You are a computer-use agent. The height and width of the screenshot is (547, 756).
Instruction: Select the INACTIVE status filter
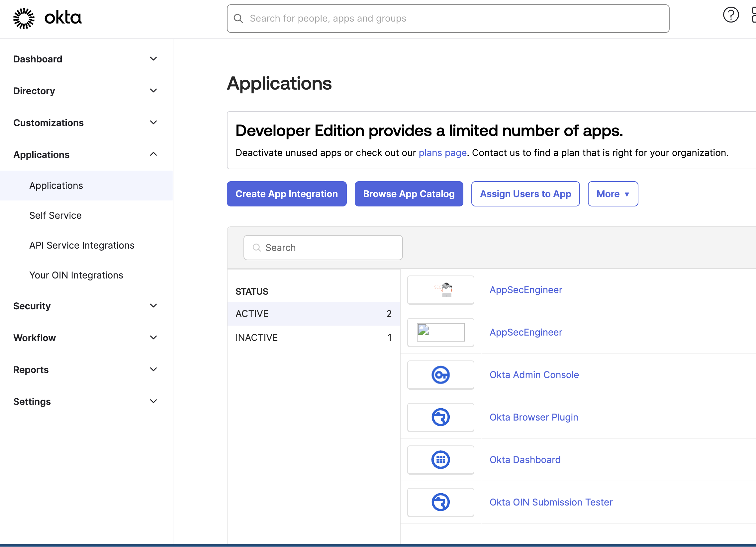(256, 337)
